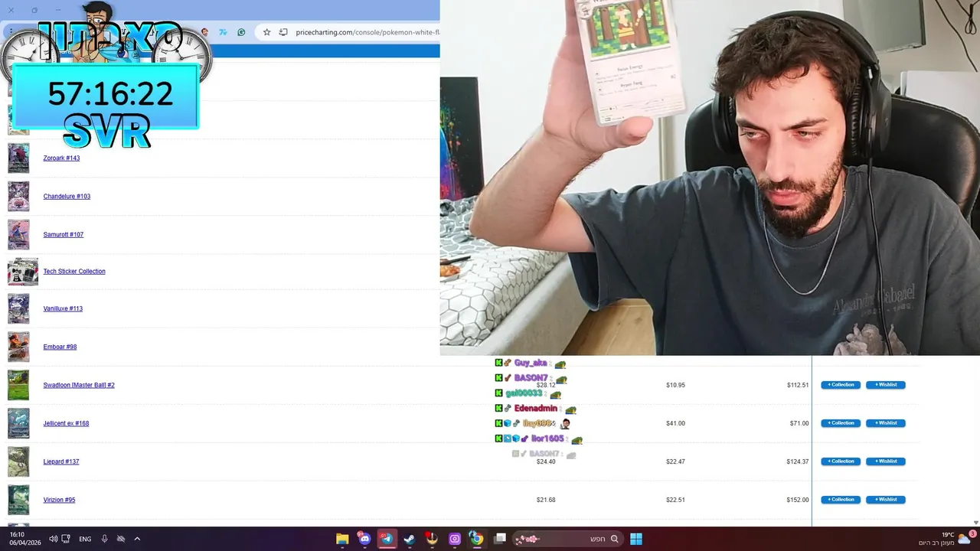Open the Windows Start menu
980x551 pixels.
(x=636, y=539)
